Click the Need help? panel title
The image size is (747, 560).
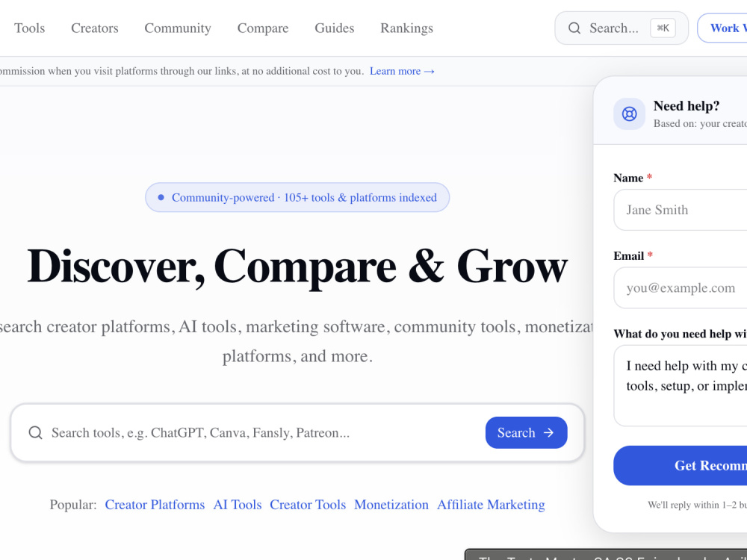tap(686, 106)
